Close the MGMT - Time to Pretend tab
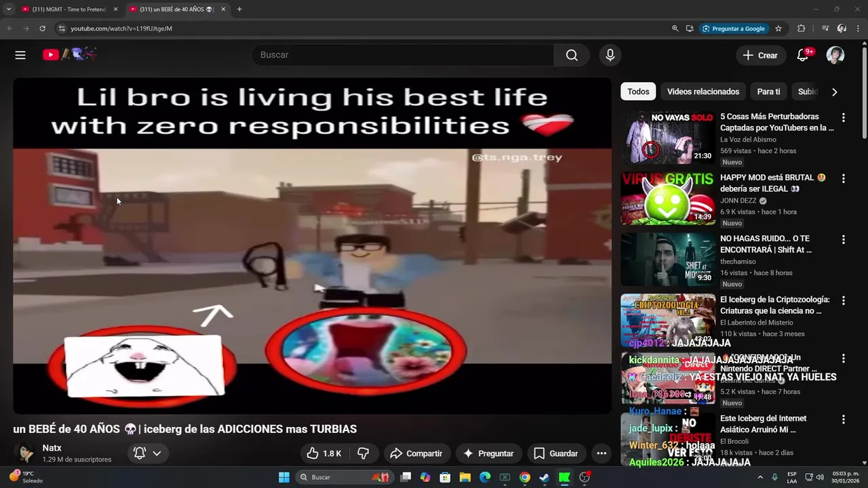 pos(115,9)
